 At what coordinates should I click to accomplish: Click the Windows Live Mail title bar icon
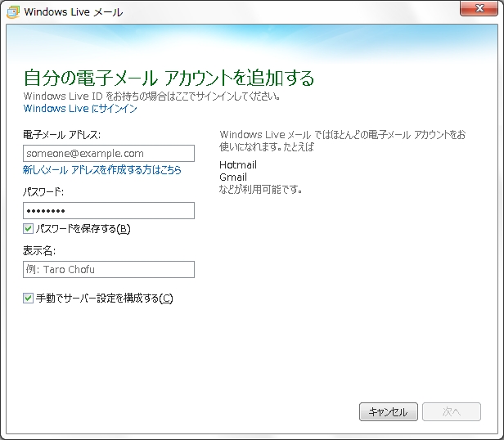13,12
